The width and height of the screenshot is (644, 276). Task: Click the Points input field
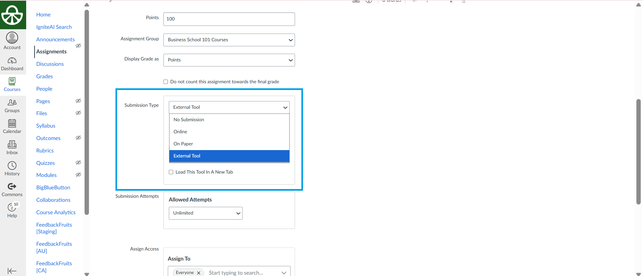(x=229, y=19)
